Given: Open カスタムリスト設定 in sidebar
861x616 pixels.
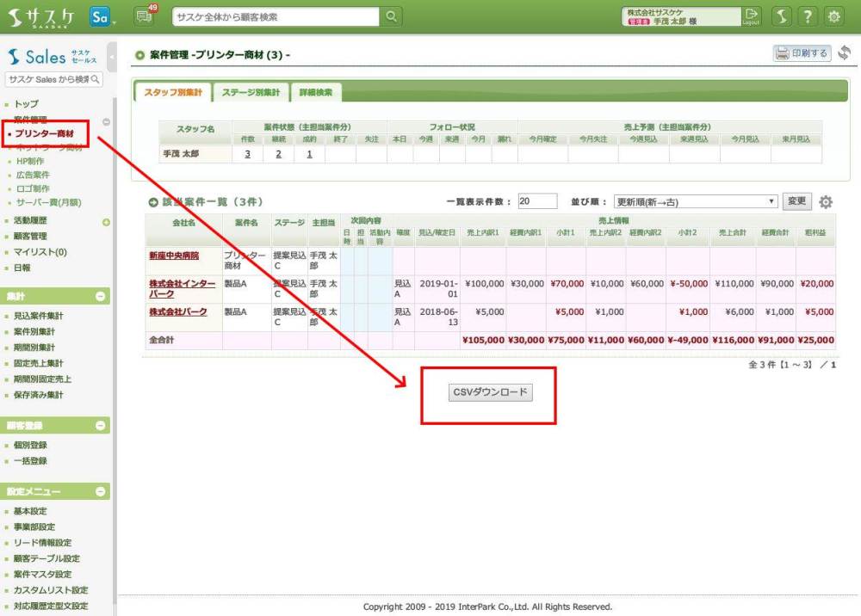Looking at the screenshot, I should click(x=51, y=590).
